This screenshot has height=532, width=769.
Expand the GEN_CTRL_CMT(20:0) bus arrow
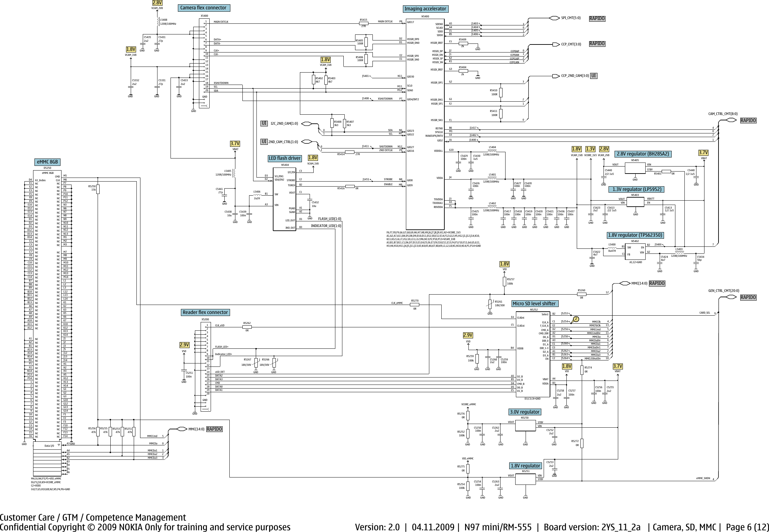[x=732, y=297]
